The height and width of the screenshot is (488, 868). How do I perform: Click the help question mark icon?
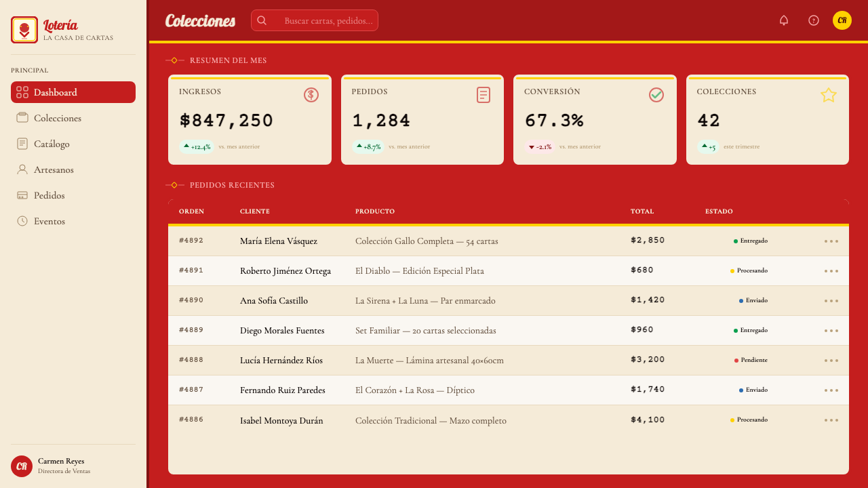pos(814,20)
